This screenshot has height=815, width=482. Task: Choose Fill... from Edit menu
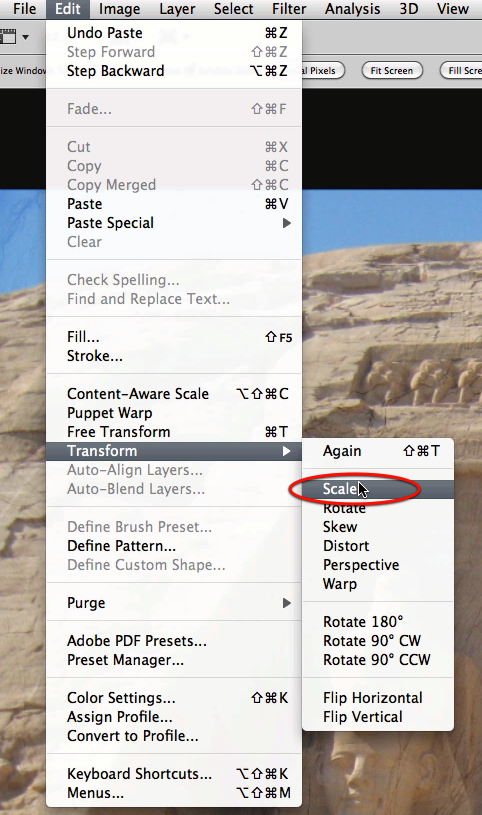[174, 337]
